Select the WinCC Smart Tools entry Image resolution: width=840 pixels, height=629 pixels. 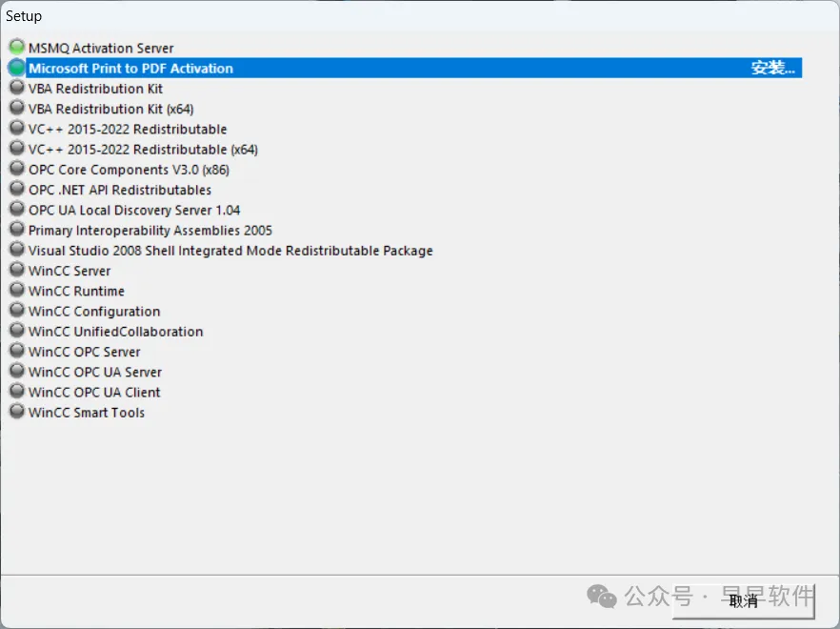87,413
